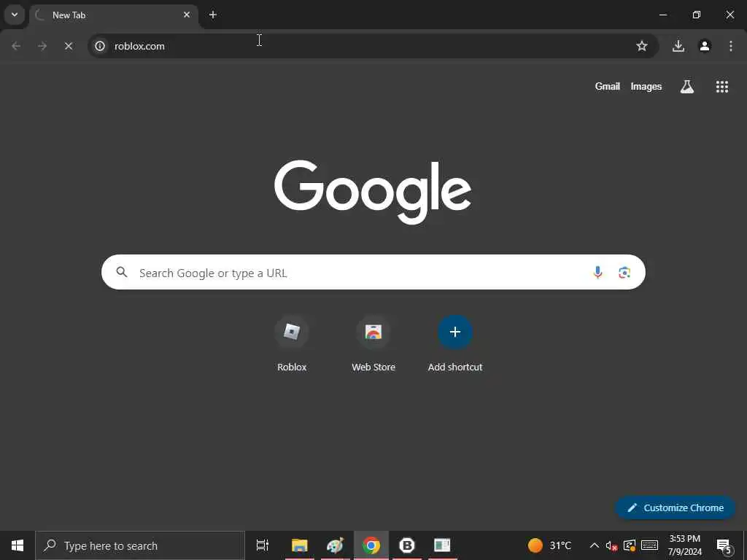The width and height of the screenshot is (747, 560).
Task: Close the New Tab tab
Action: tap(187, 15)
